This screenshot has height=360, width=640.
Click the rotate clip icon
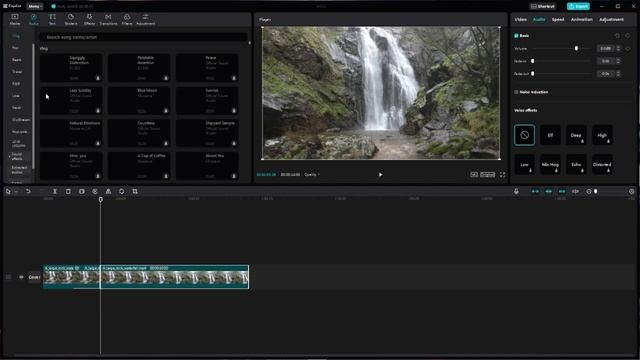[x=122, y=191]
